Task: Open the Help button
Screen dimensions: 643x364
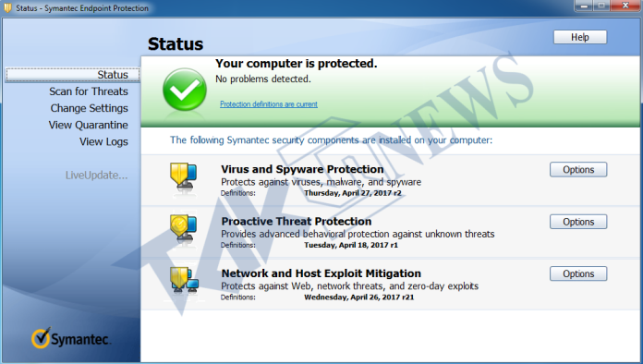Action: 580,37
